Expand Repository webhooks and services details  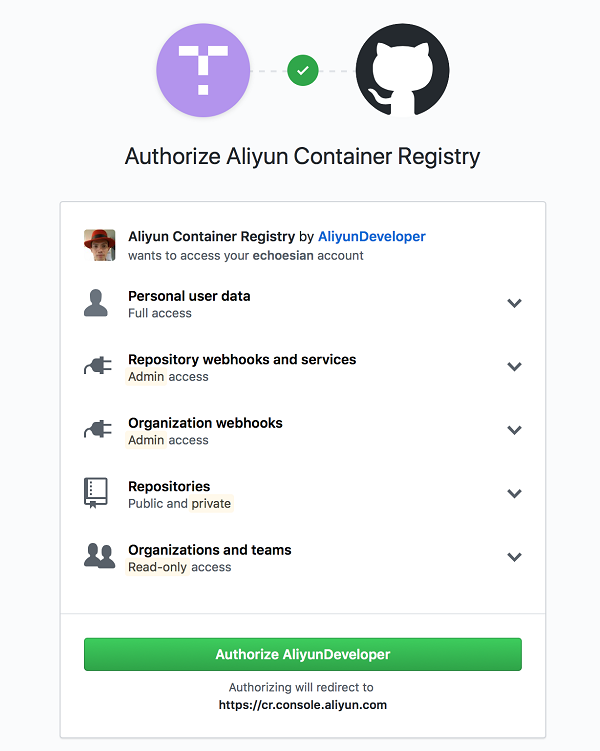(x=514, y=367)
